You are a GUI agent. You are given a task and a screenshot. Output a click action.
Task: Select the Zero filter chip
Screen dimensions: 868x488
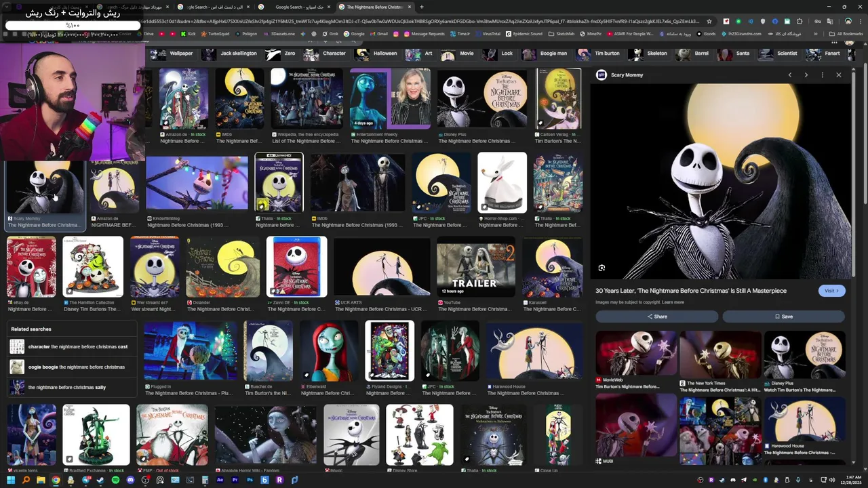click(x=282, y=54)
